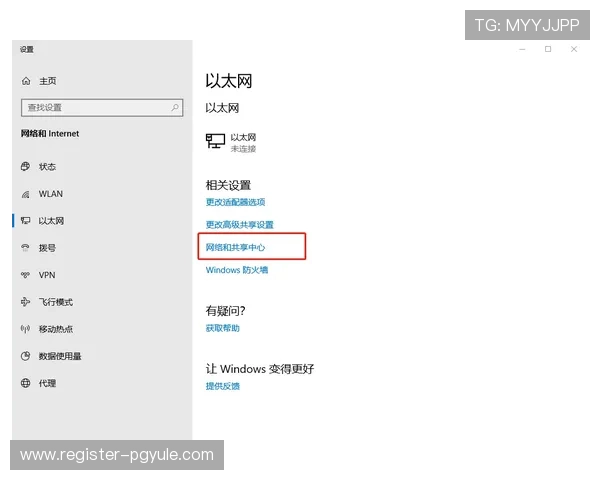Click the Home (主页) house icon
Viewport: 600px width, 480px height.
26,81
